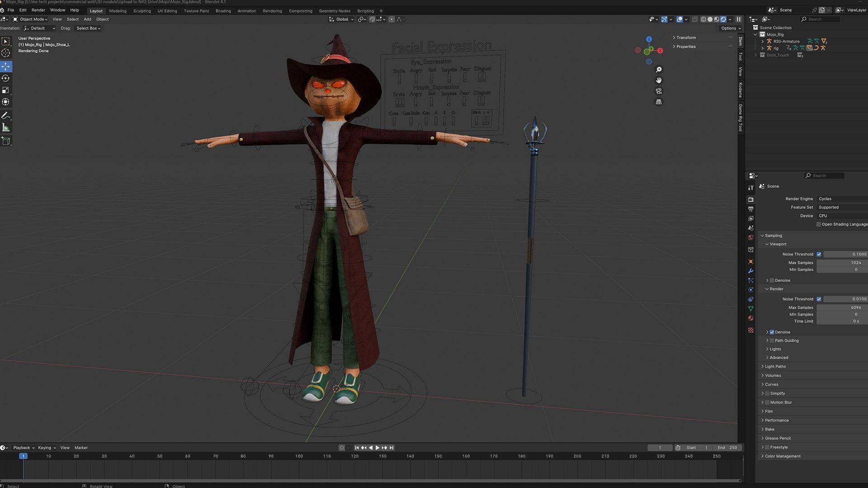Open Modifiers wrench properties tab

750,271
